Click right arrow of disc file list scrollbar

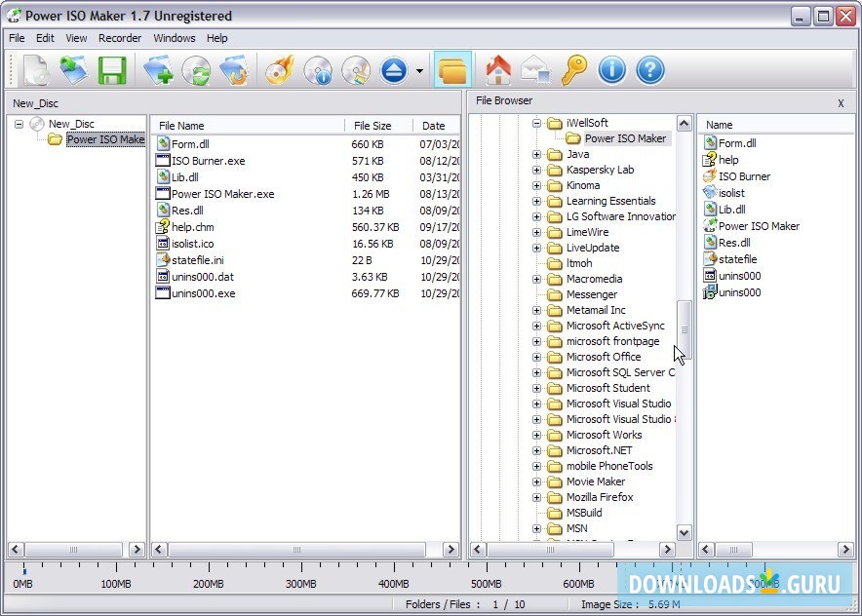tap(451, 549)
